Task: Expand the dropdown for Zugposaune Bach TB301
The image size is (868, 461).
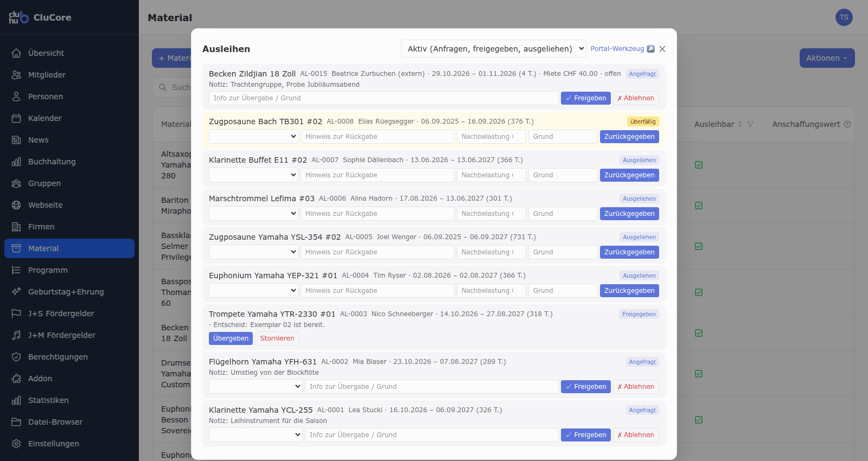Action: (254, 137)
